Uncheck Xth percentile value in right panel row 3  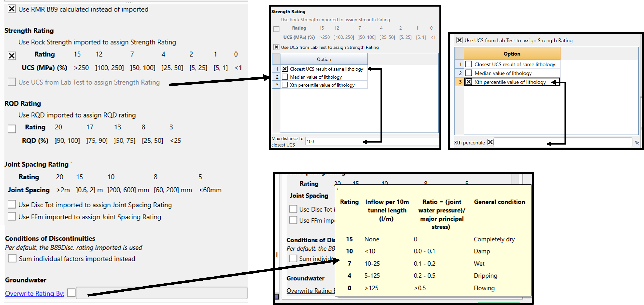point(469,82)
